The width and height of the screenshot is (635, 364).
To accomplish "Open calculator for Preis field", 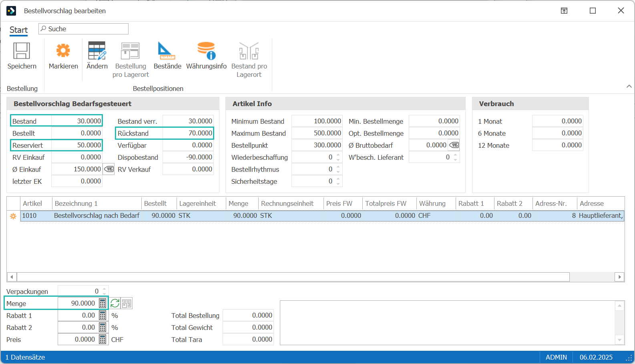I will pos(102,339).
